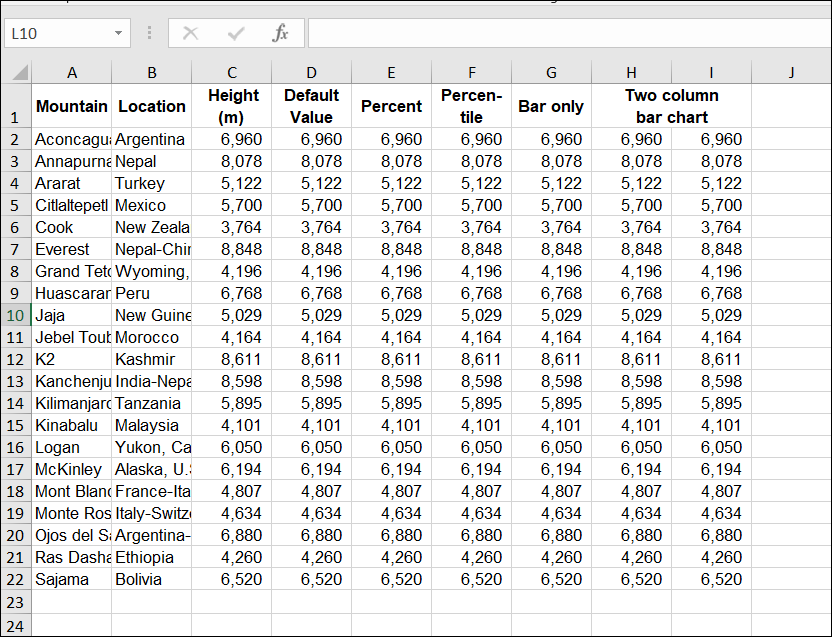Select column header J
This screenshot has height=637, width=832.
pyautogui.click(x=791, y=72)
